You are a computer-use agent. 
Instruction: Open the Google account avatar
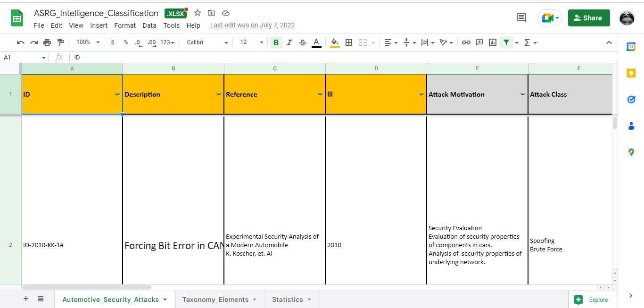tap(627, 18)
